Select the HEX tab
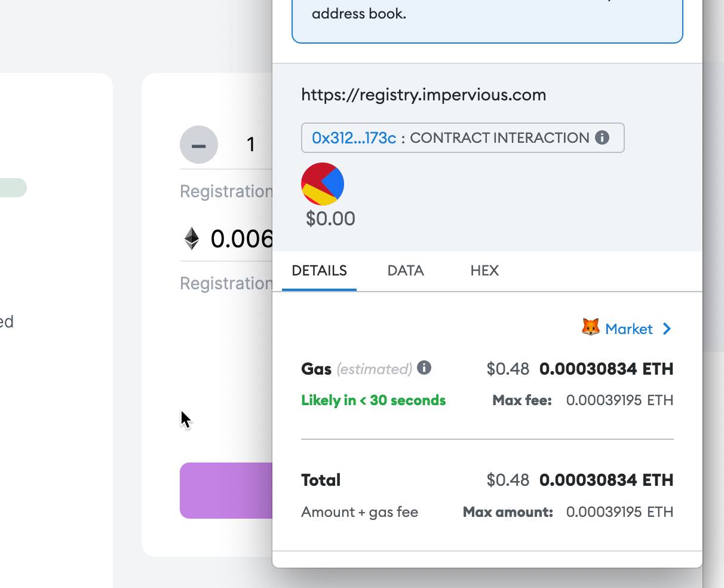Screen dimensions: 724x588 [484, 271]
